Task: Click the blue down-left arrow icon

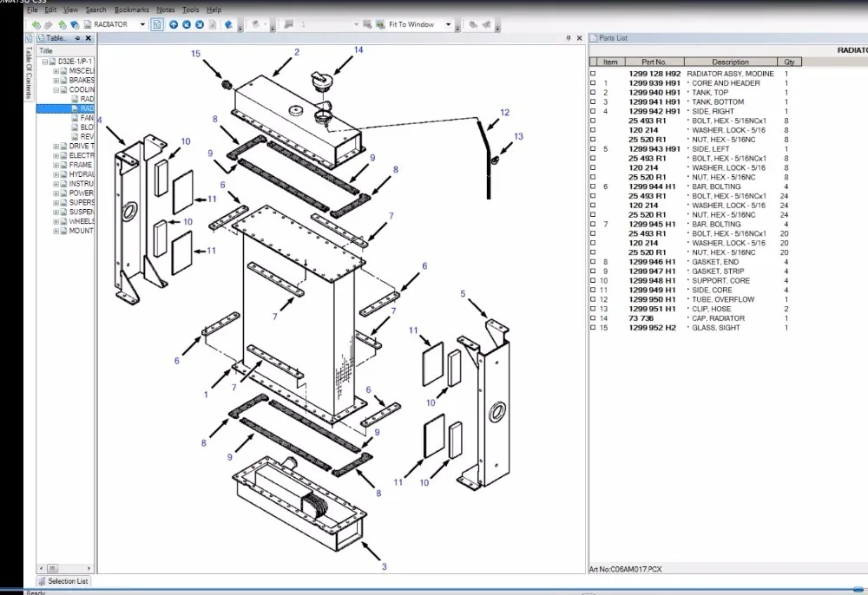Action: 187,24
